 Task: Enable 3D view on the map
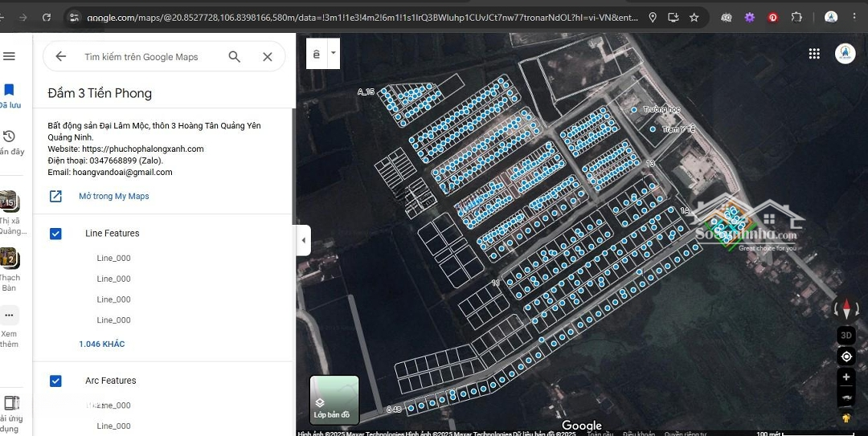coord(845,335)
